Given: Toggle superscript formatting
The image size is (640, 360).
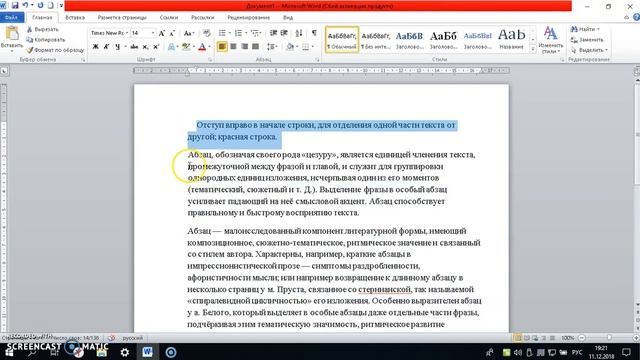Looking at the screenshot, I should [156, 47].
